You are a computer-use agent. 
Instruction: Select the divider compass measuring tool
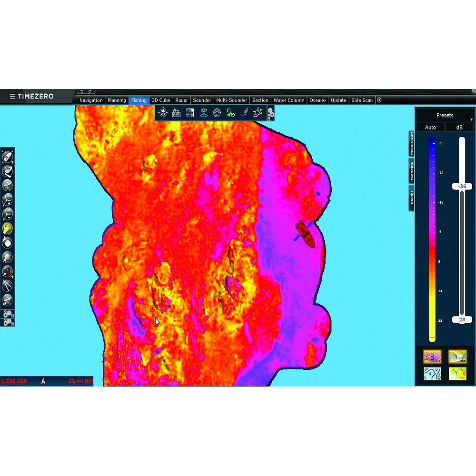click(x=7, y=285)
